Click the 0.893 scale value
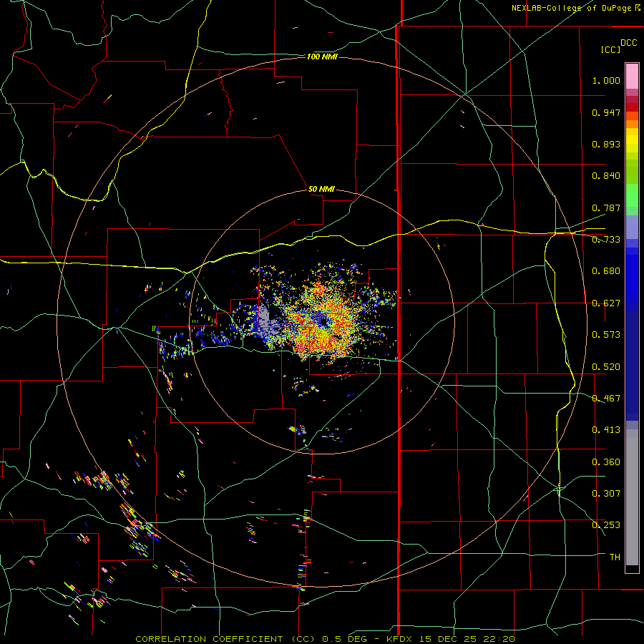Viewport: 644px width, 644px height. (606, 144)
